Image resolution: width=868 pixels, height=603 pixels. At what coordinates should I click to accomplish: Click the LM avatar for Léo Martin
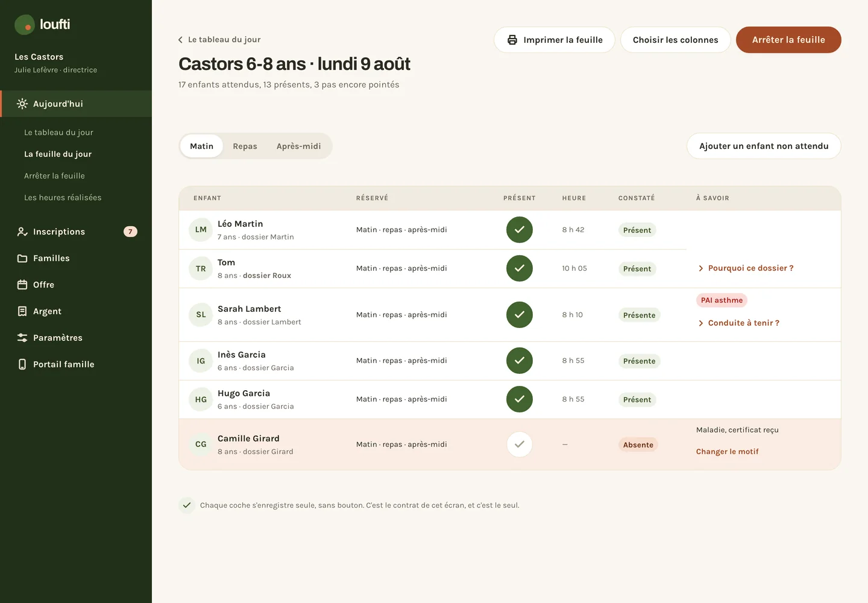coord(201,230)
